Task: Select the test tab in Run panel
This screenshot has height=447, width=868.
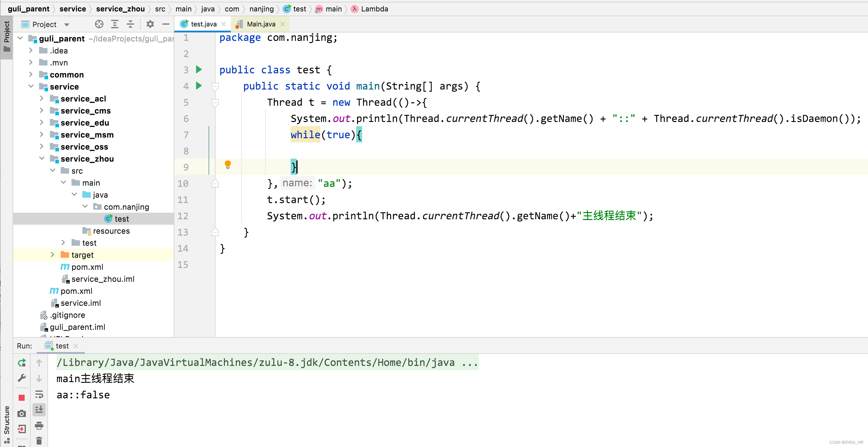Action: pos(62,346)
